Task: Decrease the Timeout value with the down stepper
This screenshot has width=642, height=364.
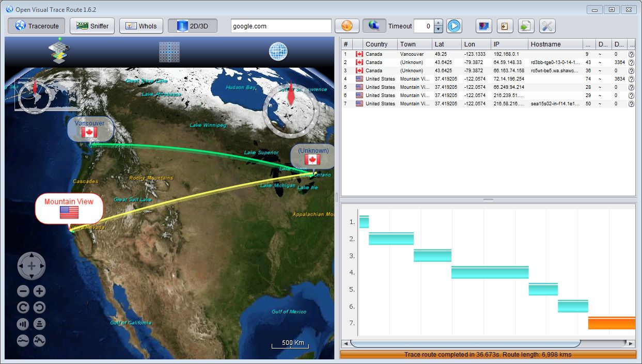Action: (437, 29)
